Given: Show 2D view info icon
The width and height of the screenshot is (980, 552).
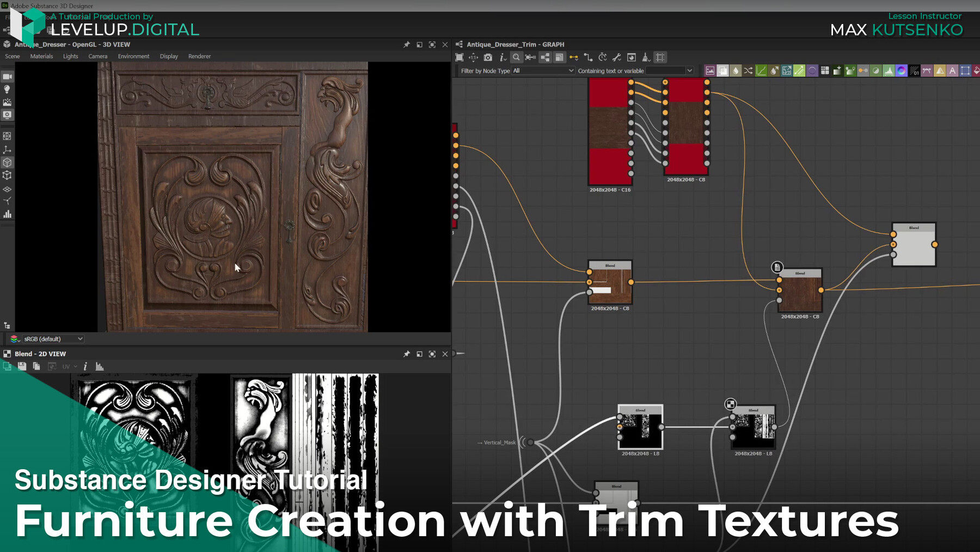Looking at the screenshot, I should 85,367.
